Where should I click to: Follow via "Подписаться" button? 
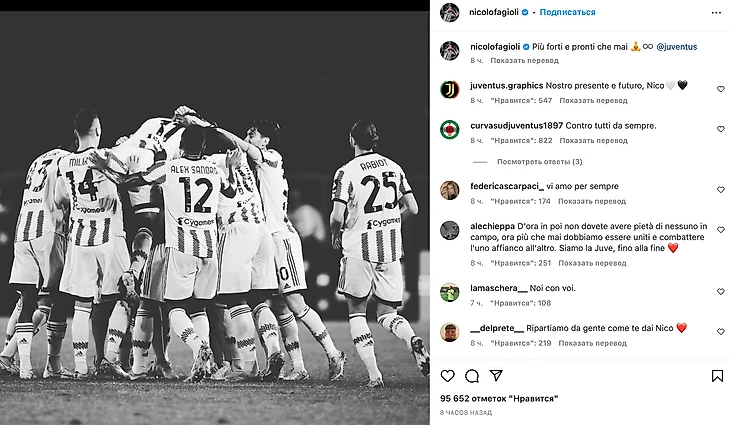[567, 12]
